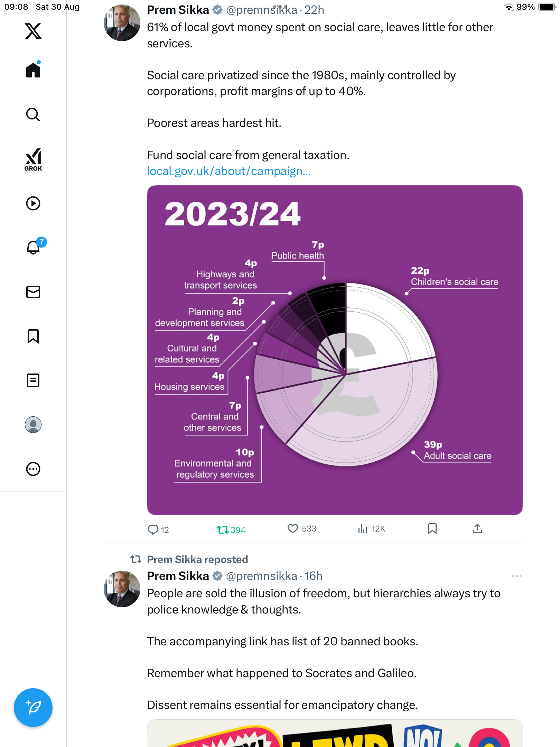Open the Search page
This screenshot has height=747, width=560.
coord(33,114)
